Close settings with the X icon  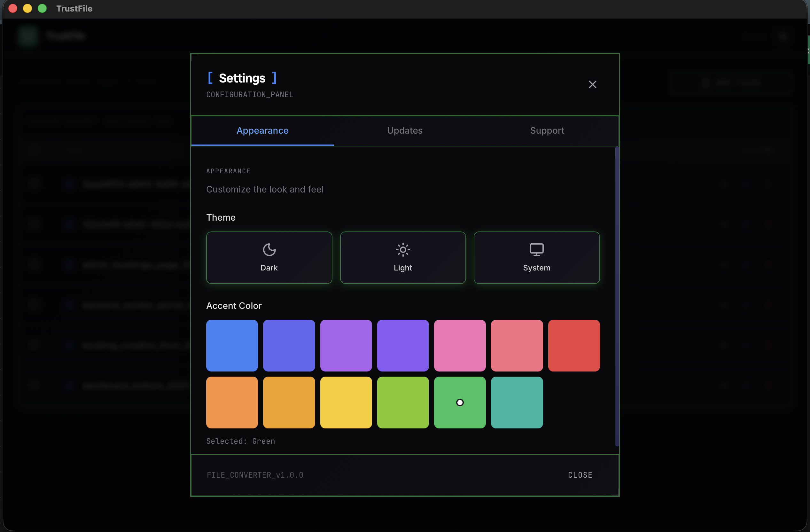tap(592, 84)
